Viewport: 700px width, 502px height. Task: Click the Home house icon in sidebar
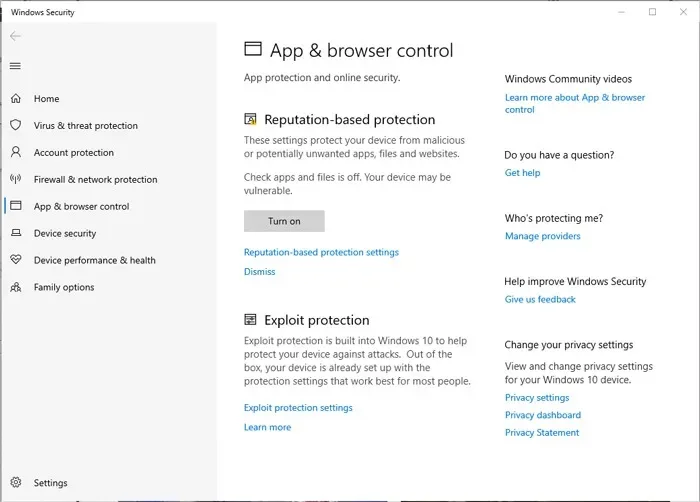(x=16, y=98)
